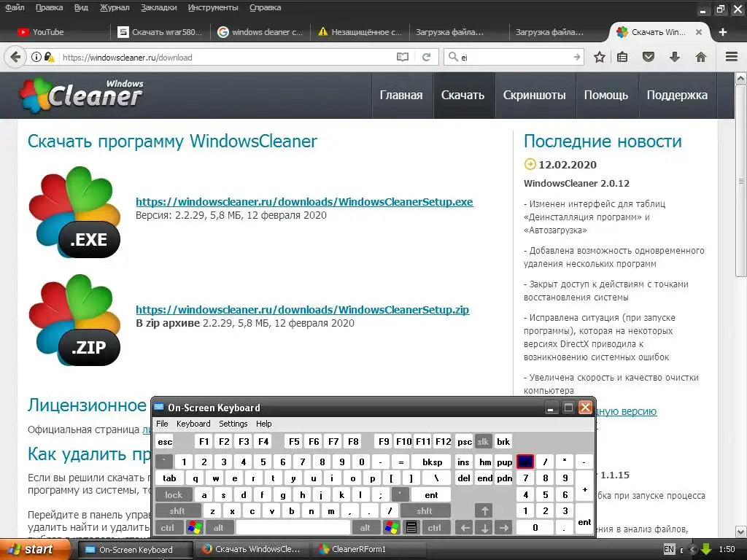Open a new tab with plus button
The image size is (747, 560).
click(723, 32)
